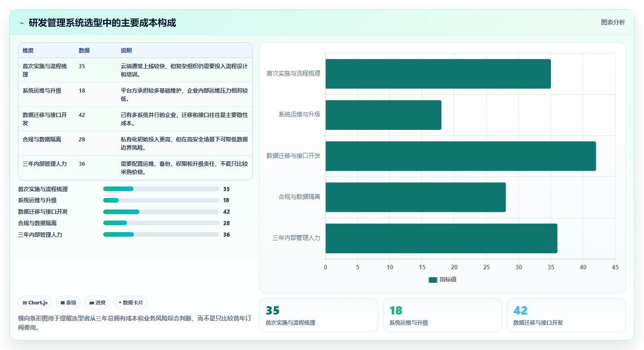Viewport: 644px width, 350px height.
Task: Click table cell 系统运维与升级
Action: (46, 94)
